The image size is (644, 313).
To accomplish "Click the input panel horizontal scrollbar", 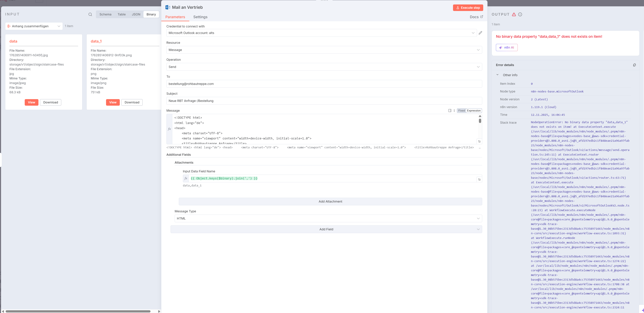I will tap(78, 311).
